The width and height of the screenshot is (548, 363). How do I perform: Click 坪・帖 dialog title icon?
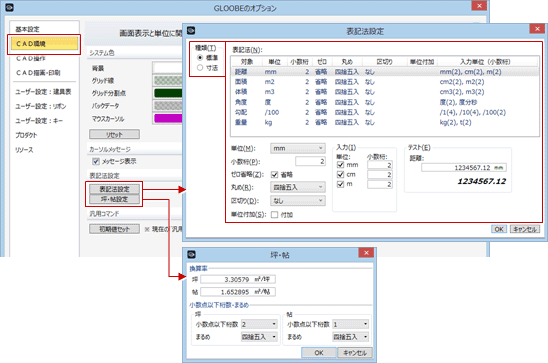click(191, 254)
